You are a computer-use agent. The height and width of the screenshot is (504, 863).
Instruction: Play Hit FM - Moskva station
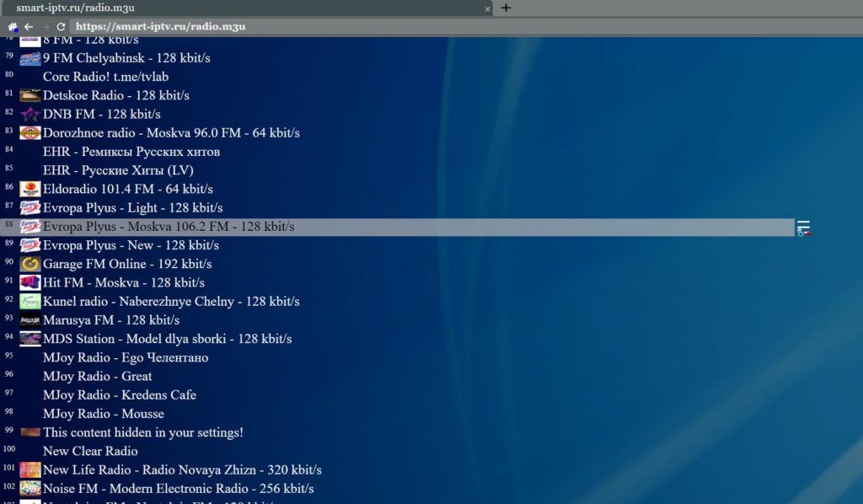tap(123, 282)
